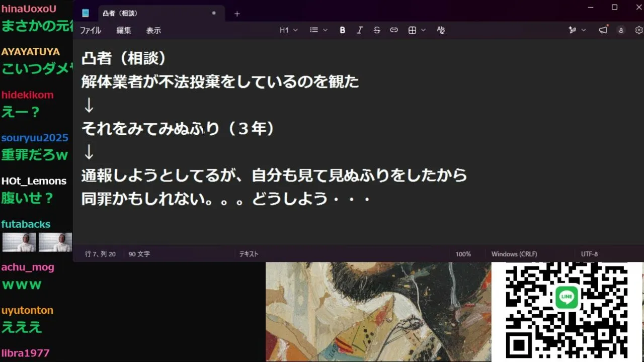Click the second emote image in futabacks' message
Screen dimensions: 644x362
[x=55, y=242]
